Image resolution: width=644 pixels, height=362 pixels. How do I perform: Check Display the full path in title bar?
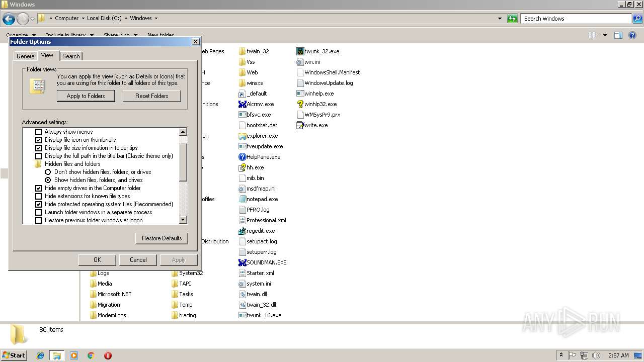[38, 156]
